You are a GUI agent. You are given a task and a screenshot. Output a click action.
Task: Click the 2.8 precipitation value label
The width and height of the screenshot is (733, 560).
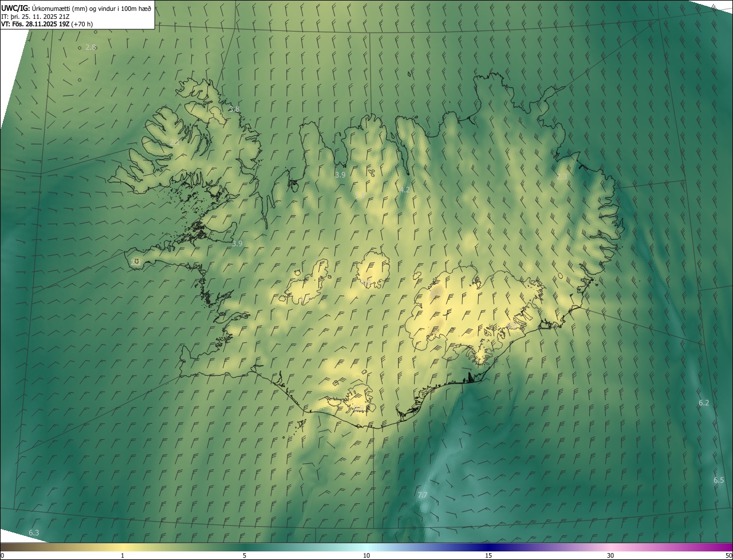pyautogui.click(x=90, y=47)
